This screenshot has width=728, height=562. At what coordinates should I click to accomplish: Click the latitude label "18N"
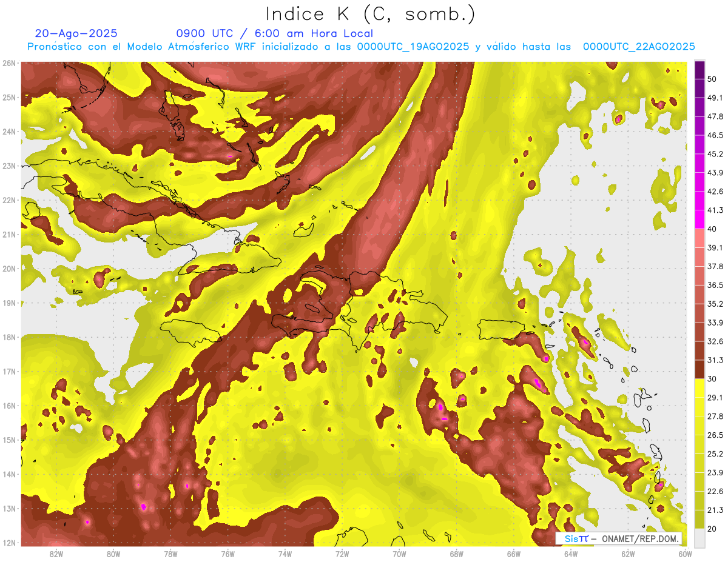pyautogui.click(x=9, y=337)
